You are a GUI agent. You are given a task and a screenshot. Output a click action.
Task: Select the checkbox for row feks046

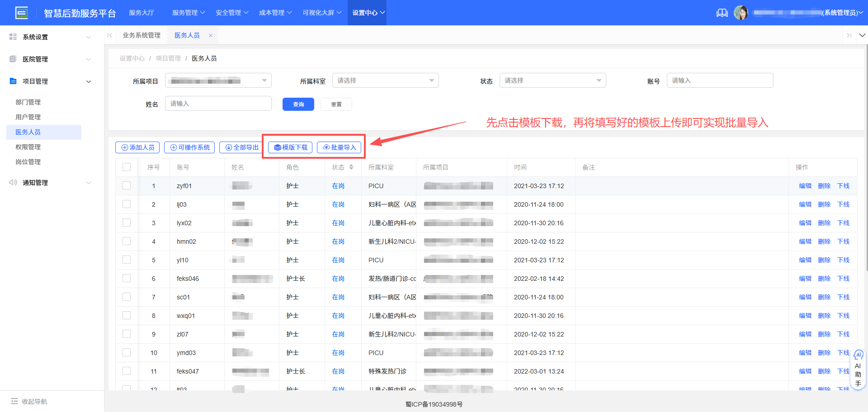pos(127,279)
